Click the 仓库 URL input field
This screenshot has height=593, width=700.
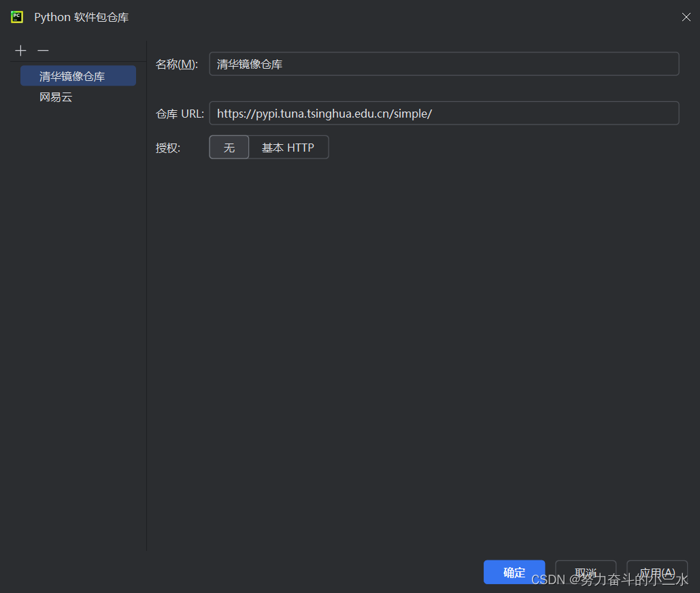(x=442, y=113)
